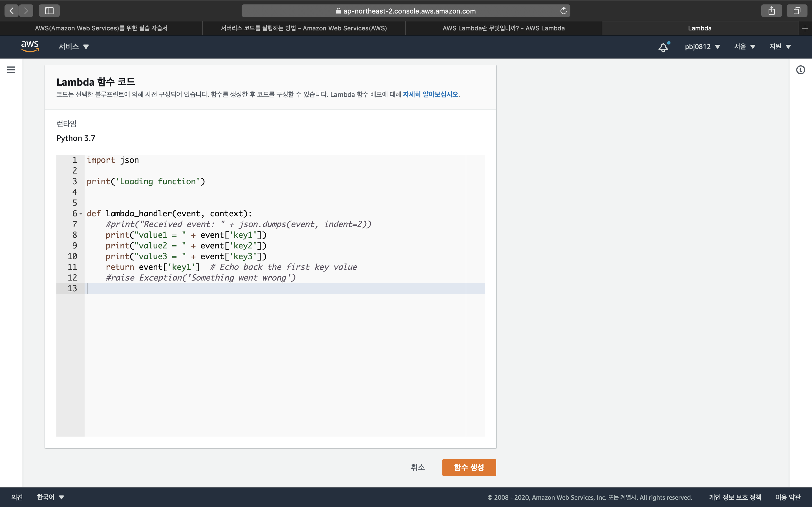Open a new browser tab
The width and height of the screenshot is (812, 507).
pyautogui.click(x=805, y=28)
